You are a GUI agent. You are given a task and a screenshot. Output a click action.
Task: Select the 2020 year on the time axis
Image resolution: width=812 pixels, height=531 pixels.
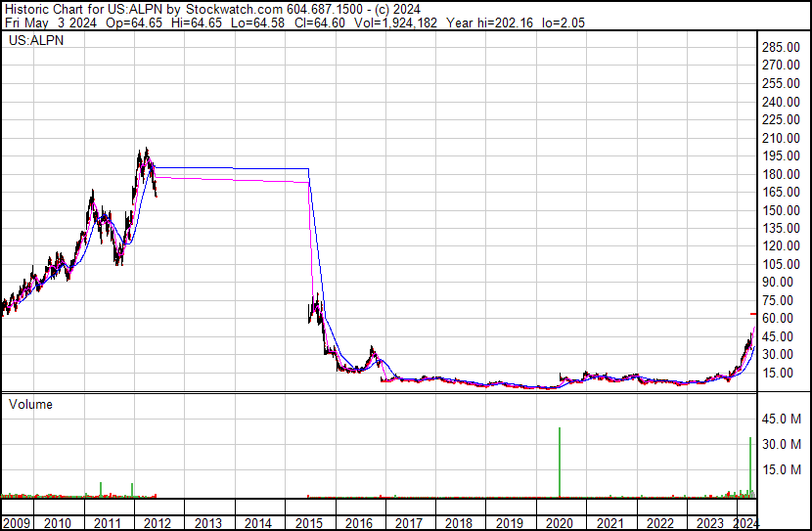560,523
